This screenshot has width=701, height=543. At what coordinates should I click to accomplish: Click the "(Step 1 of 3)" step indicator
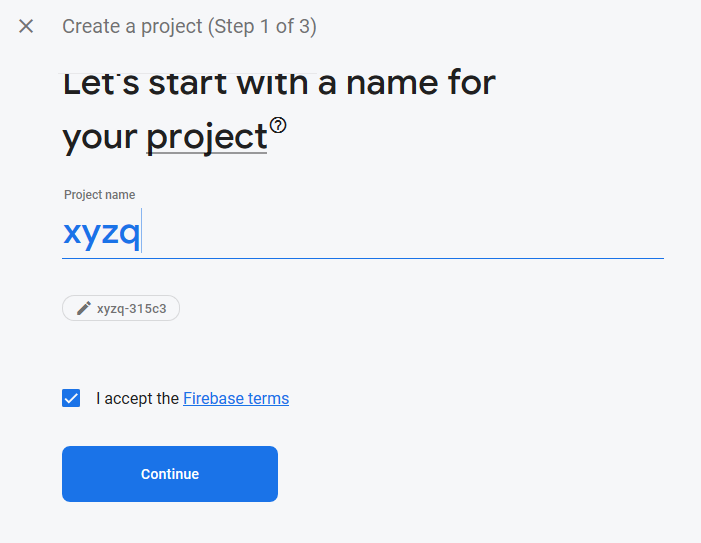click(x=262, y=26)
